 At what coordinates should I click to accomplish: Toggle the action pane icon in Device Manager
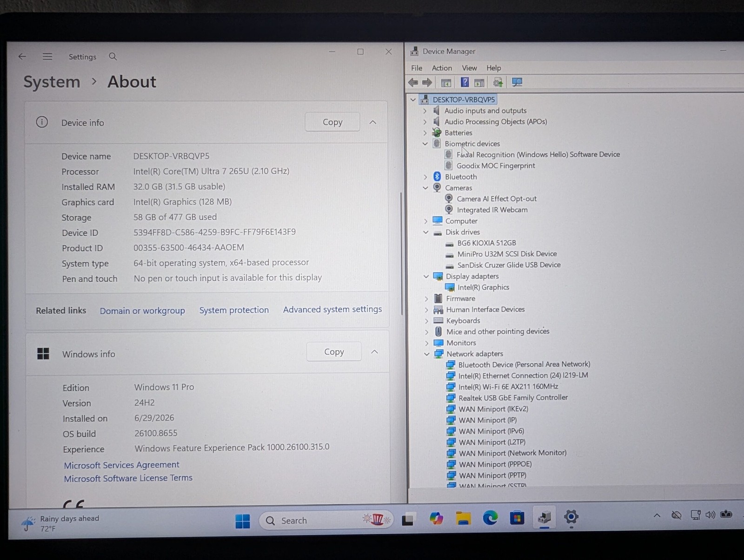pos(479,83)
